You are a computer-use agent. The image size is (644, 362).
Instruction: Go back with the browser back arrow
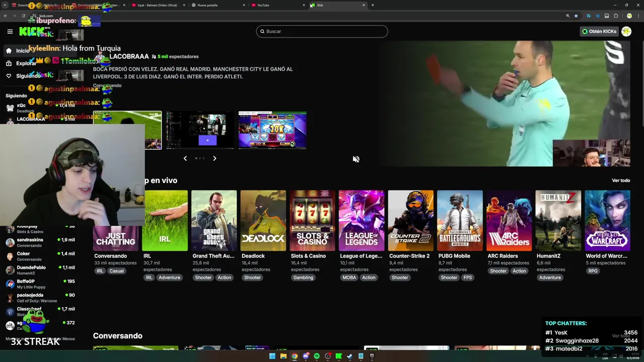5,16
